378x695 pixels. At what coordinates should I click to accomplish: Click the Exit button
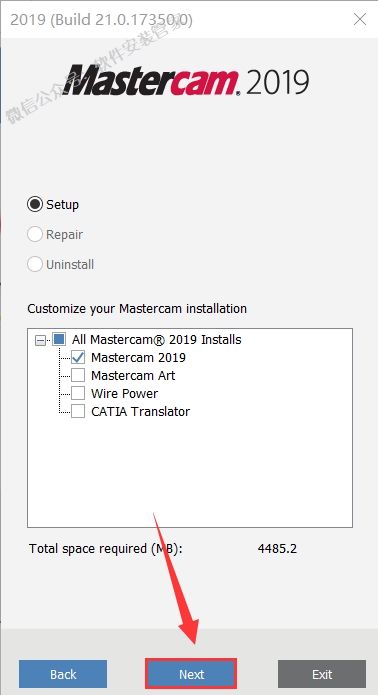pos(322,674)
